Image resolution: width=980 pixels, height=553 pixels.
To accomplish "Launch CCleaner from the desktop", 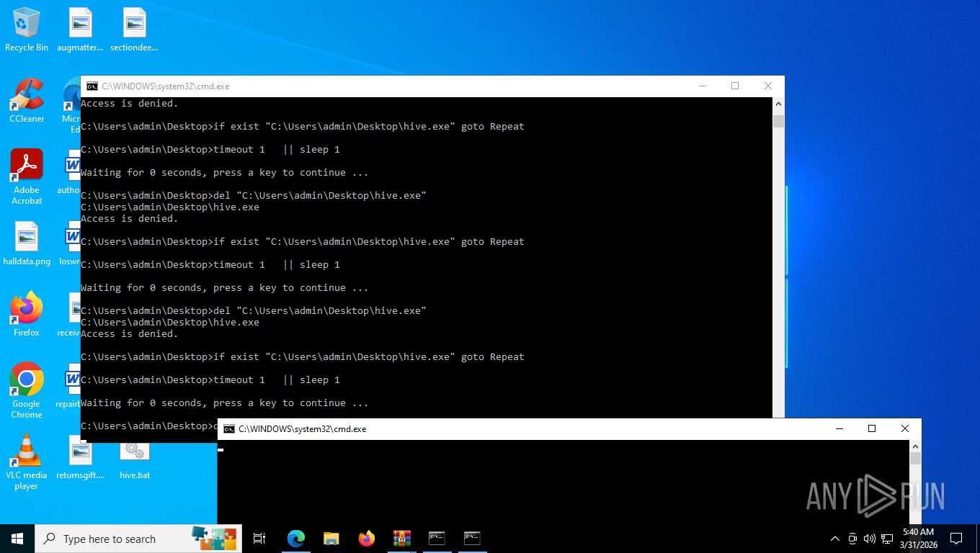I will point(27,101).
